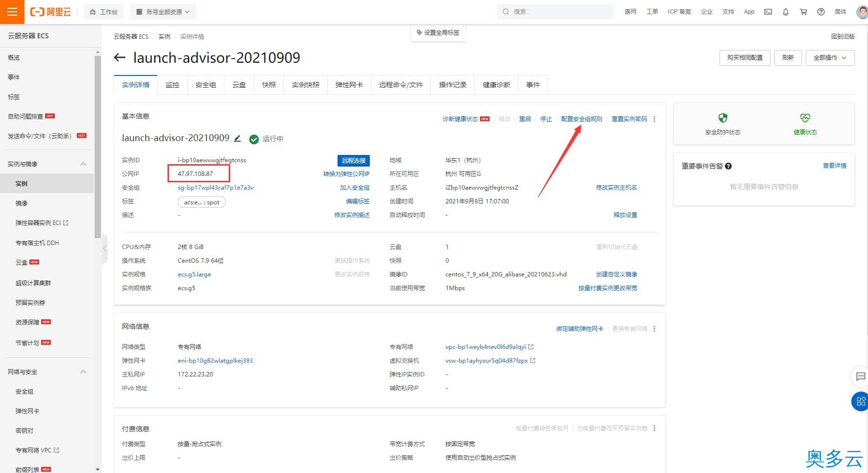Open the ICP 备案 top menu
The image size is (868, 473).
[x=679, y=12]
